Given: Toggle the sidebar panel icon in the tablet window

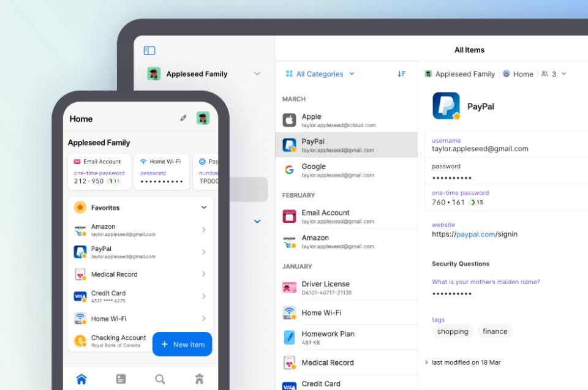Looking at the screenshot, I should pyautogui.click(x=149, y=50).
